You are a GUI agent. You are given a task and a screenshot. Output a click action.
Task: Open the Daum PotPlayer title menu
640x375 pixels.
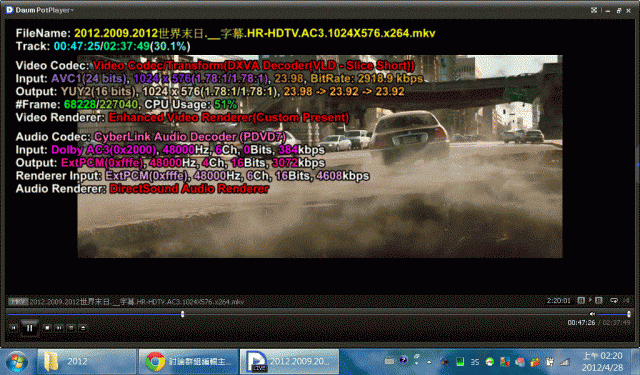(45, 10)
